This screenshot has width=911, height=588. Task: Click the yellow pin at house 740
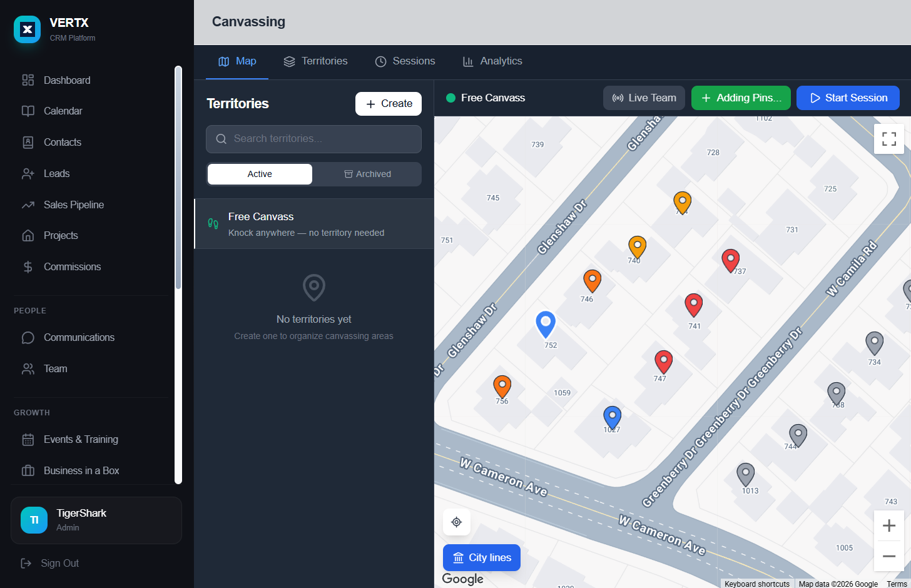pos(637,246)
